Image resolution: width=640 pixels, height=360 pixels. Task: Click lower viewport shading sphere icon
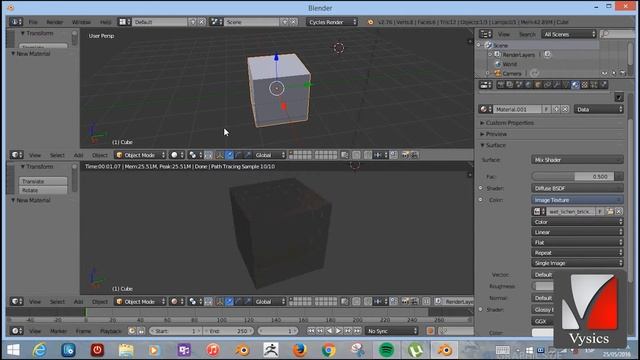coord(177,302)
